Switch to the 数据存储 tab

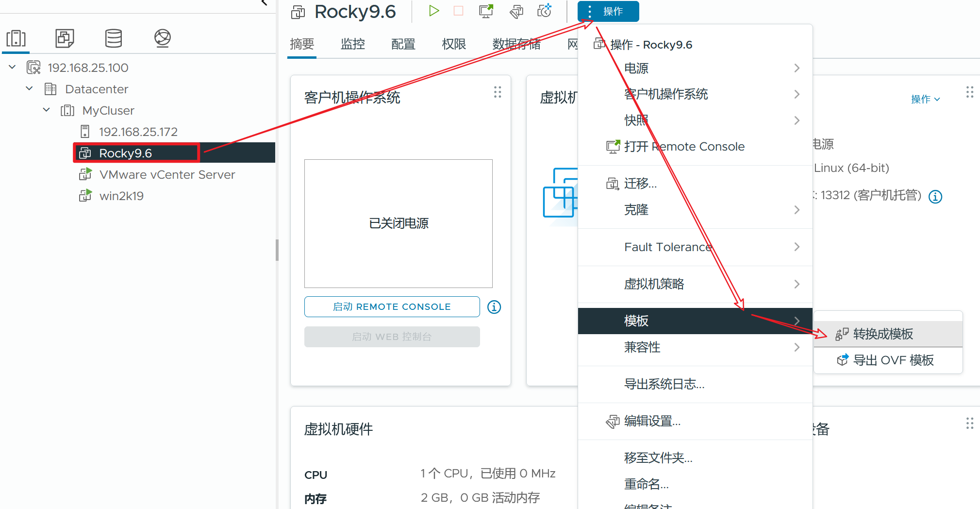pos(516,44)
